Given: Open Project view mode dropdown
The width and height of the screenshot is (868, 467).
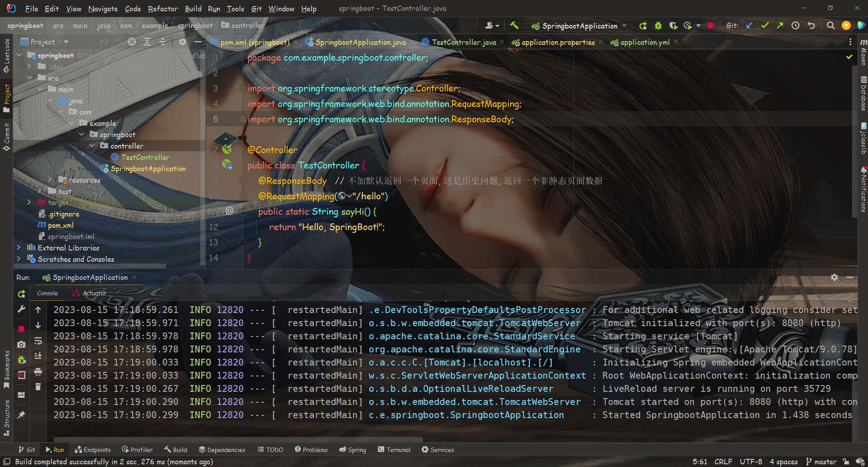Looking at the screenshot, I should (x=66, y=42).
